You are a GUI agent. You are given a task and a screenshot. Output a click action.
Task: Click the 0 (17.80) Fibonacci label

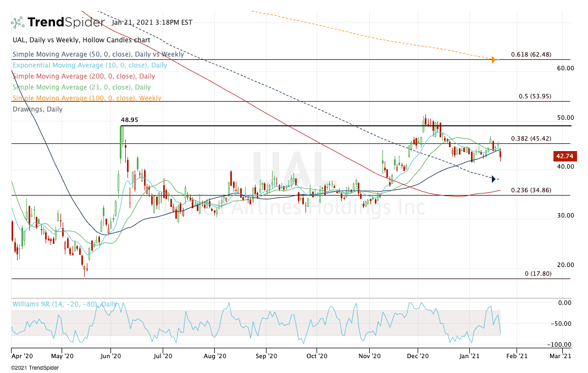pos(538,274)
